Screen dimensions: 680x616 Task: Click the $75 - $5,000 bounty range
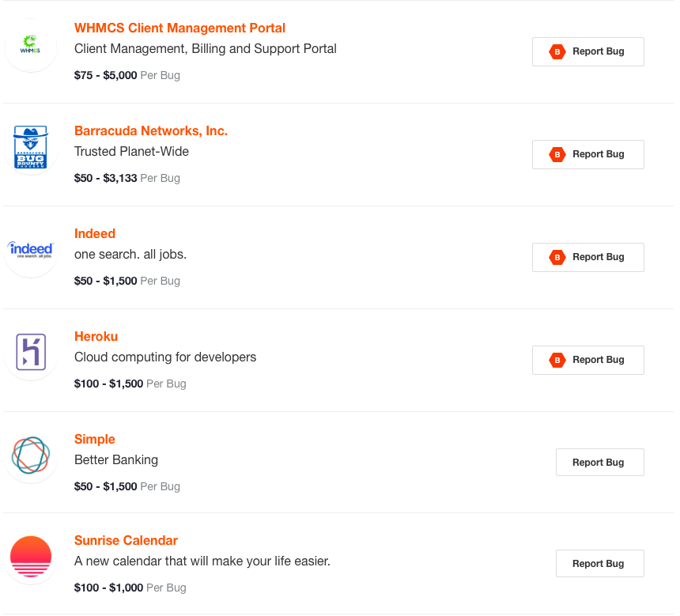coord(105,75)
